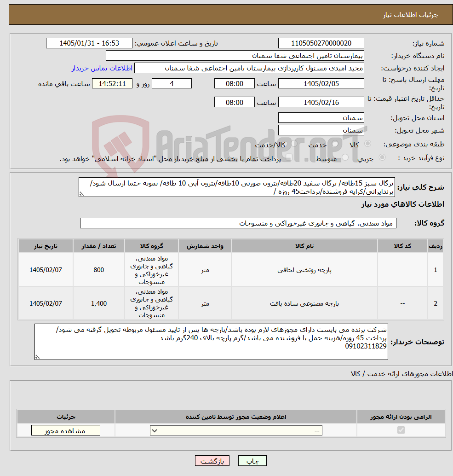This screenshot has width=453, height=476.
Task: Open the مشاهده مجوز button
Action: tap(65, 430)
